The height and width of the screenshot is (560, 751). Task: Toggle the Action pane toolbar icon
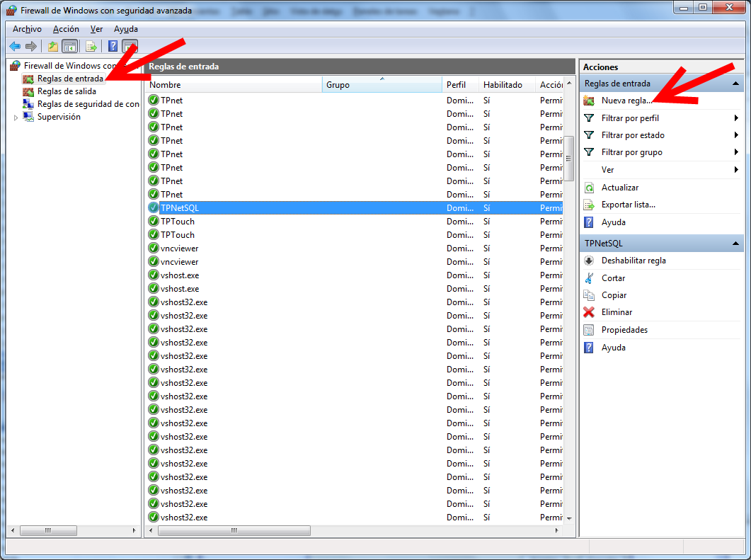pos(130,47)
